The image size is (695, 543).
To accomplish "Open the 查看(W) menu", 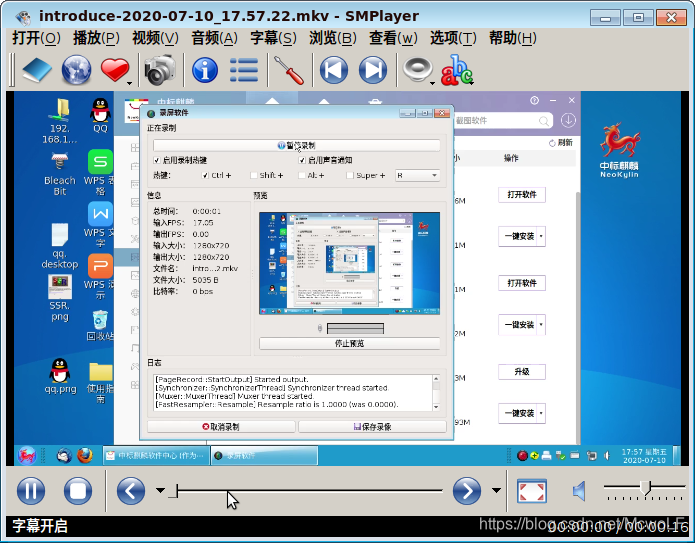I will [393, 38].
